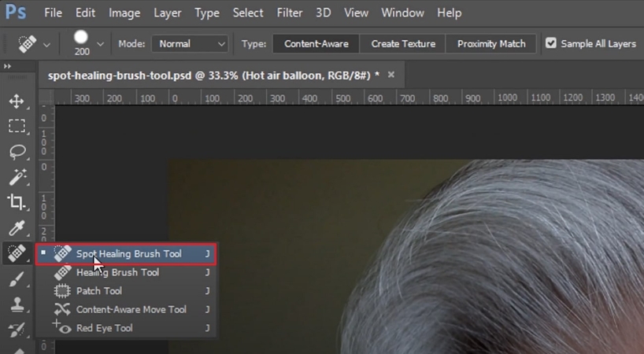This screenshot has height=354, width=644.
Task: Open the Image menu
Action: coord(124,13)
